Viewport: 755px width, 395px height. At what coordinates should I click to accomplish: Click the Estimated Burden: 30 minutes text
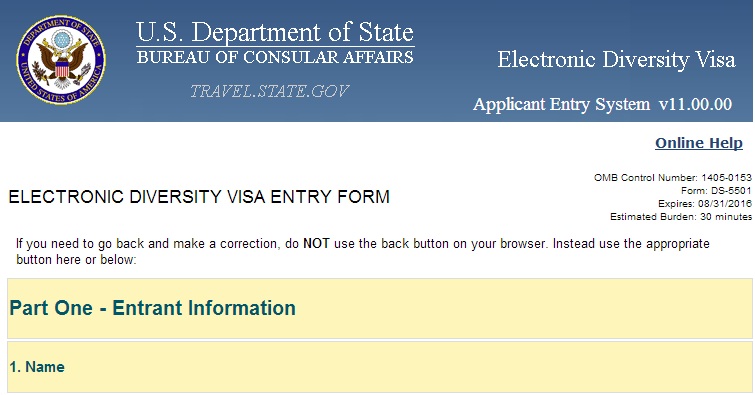tap(681, 216)
